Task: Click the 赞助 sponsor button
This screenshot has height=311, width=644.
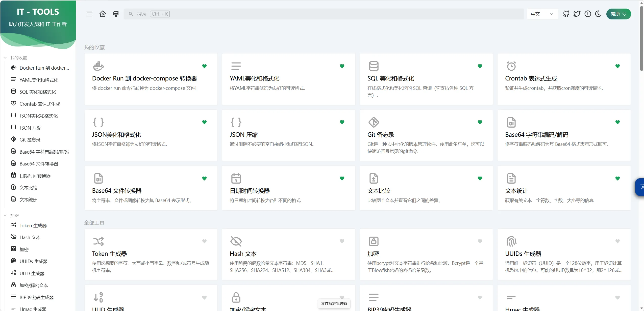Action: click(618, 14)
